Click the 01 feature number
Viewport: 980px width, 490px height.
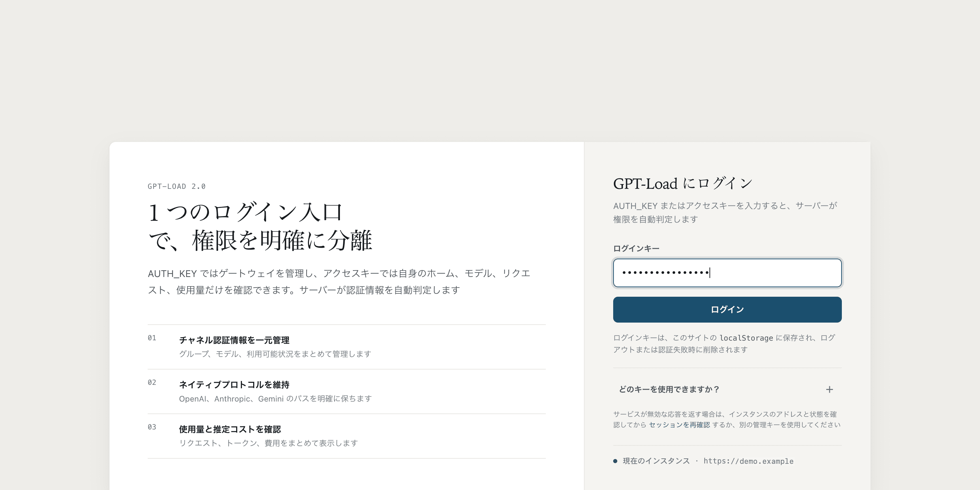(152, 338)
